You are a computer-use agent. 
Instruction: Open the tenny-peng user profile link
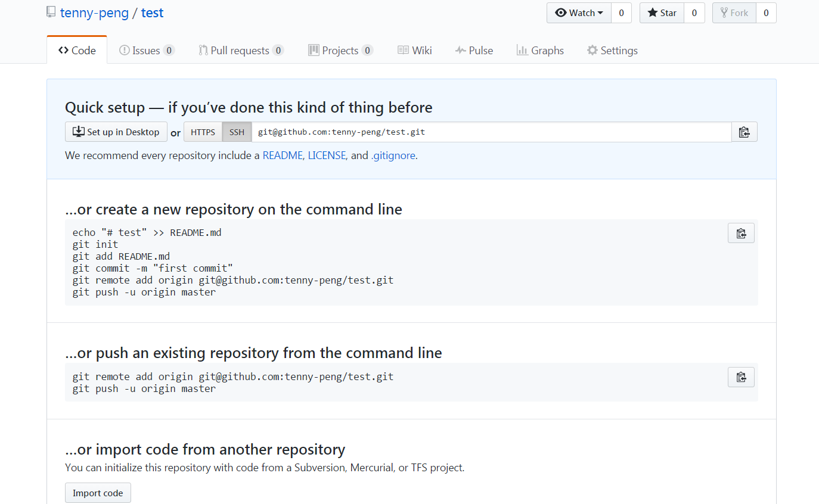coord(94,13)
